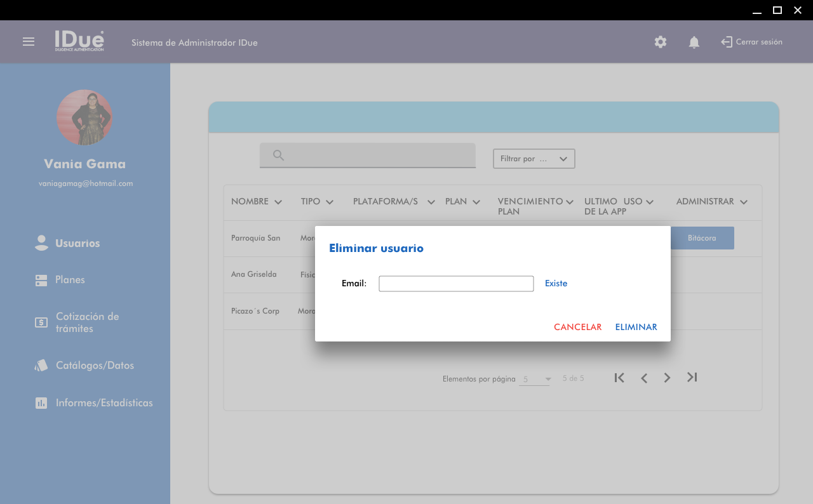This screenshot has width=813, height=504.
Task: Sort by NOMBRE column chevron
Action: [x=278, y=202]
